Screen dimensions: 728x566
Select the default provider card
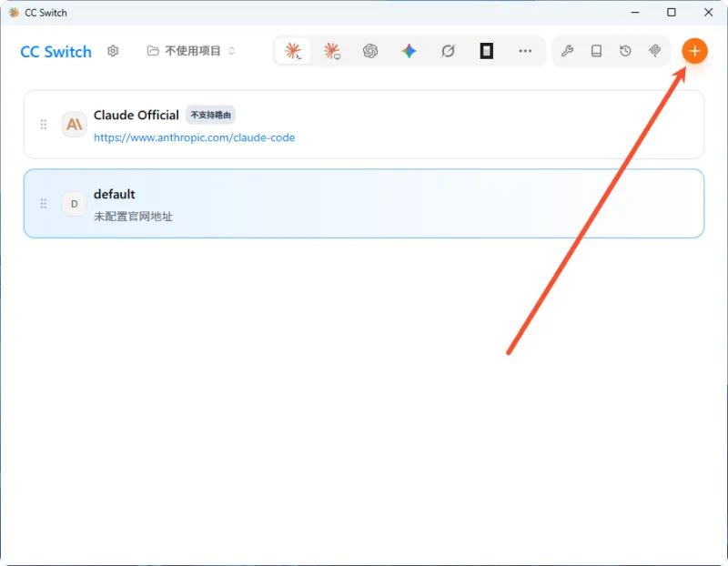tap(364, 203)
